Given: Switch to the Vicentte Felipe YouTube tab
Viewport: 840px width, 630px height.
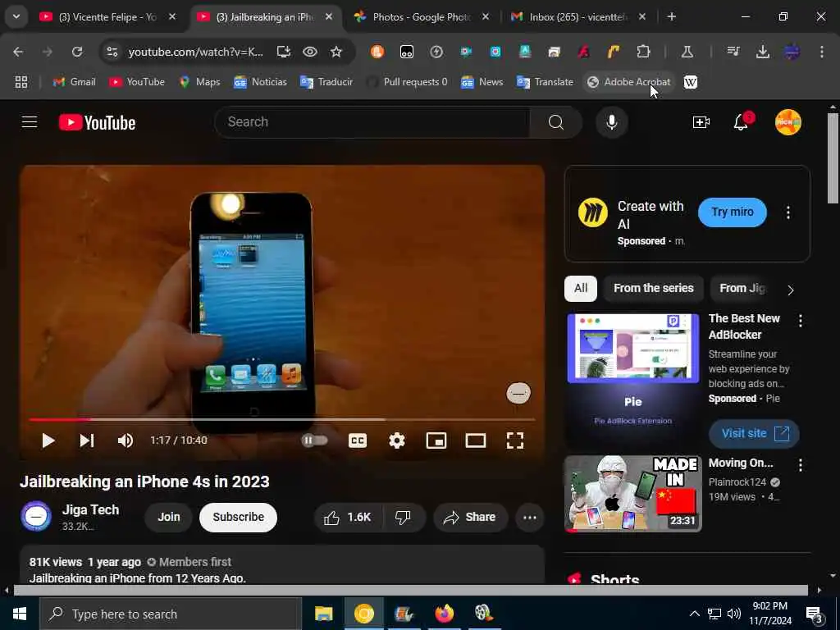Looking at the screenshot, I should [107, 17].
